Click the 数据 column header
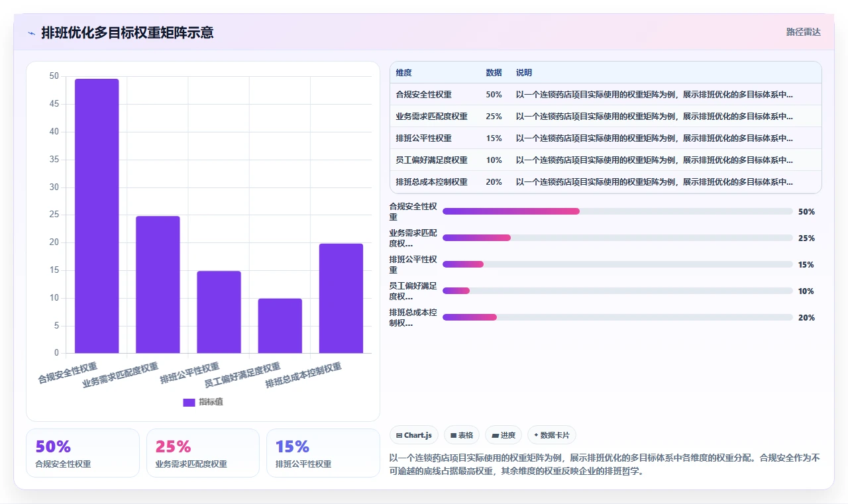 [x=494, y=73]
